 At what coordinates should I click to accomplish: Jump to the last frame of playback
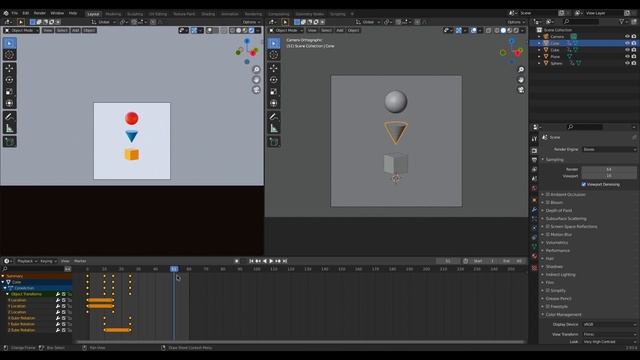tap(285, 261)
